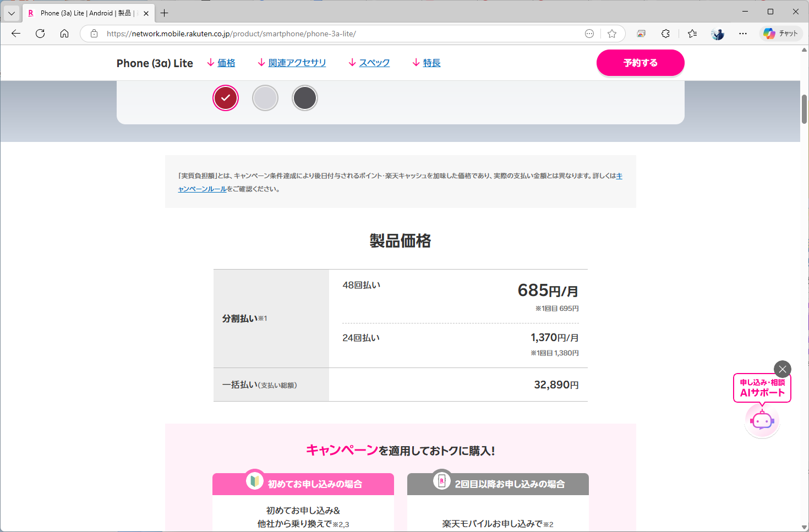Open the tab search dropdown
809x532 pixels.
pyautogui.click(x=12, y=13)
